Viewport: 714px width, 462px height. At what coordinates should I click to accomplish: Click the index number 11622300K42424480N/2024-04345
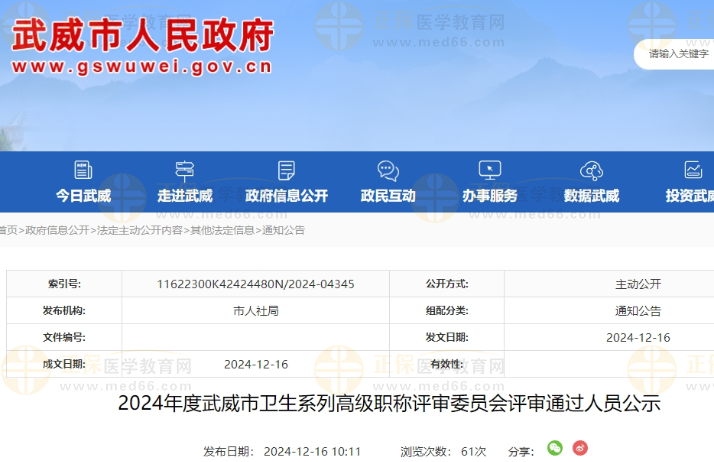(x=255, y=284)
